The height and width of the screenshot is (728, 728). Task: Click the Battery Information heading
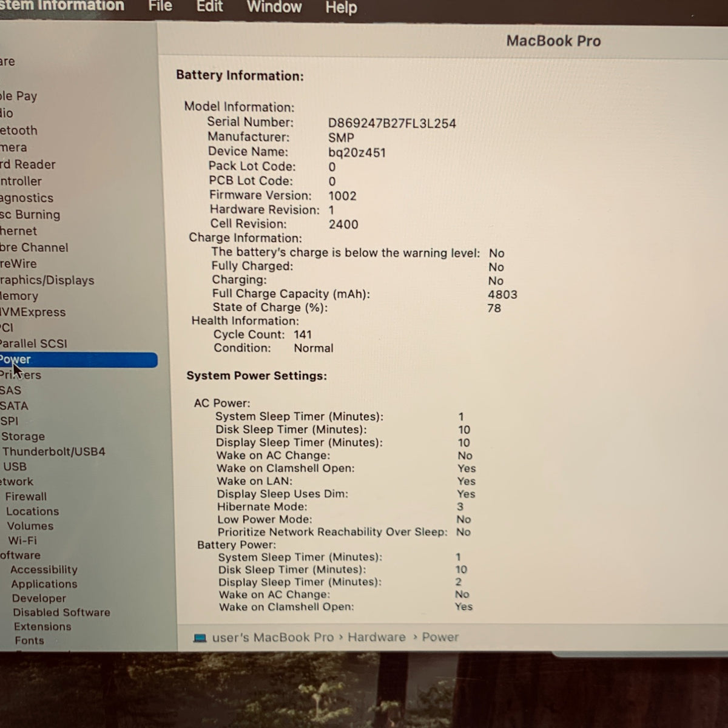point(240,76)
